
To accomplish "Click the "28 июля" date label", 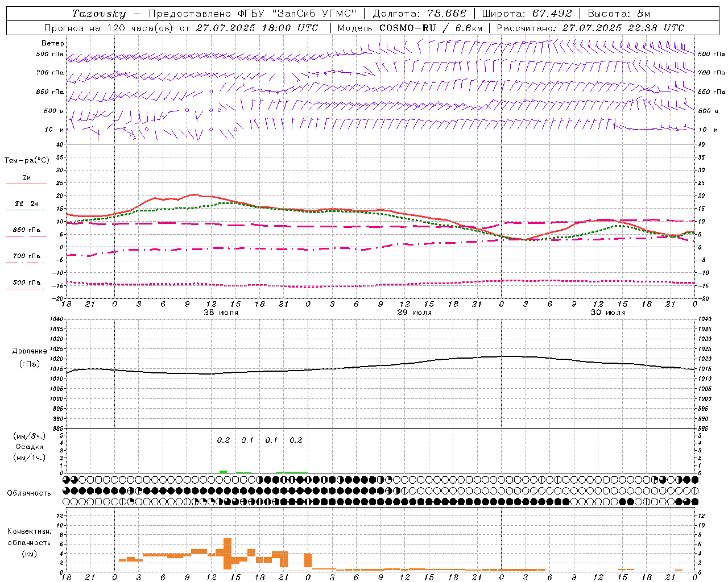I will (221, 313).
